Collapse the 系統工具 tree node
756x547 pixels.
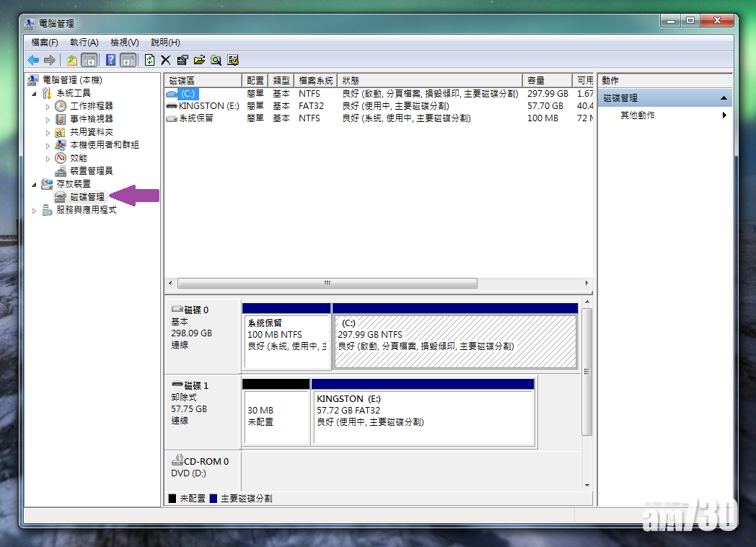click(x=33, y=93)
